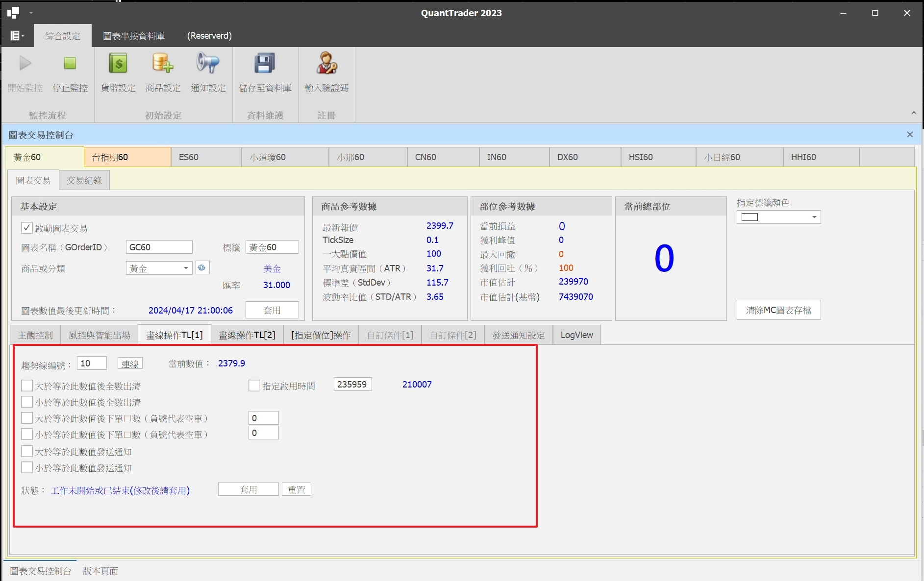Open 通知設定 megaphone icon
This screenshot has width=924, height=581.
(x=208, y=64)
